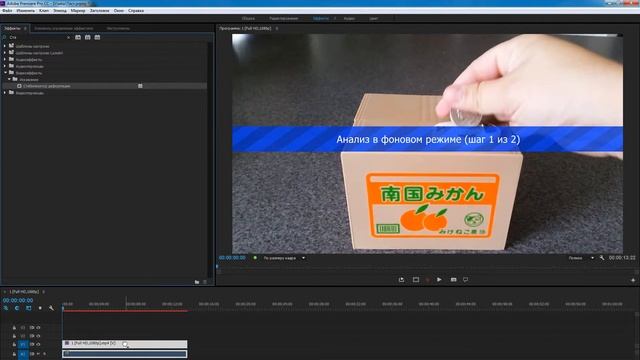This screenshot has height=360, width=640.
Task: Toggle sync lock on track V3
Action: click(x=32, y=328)
